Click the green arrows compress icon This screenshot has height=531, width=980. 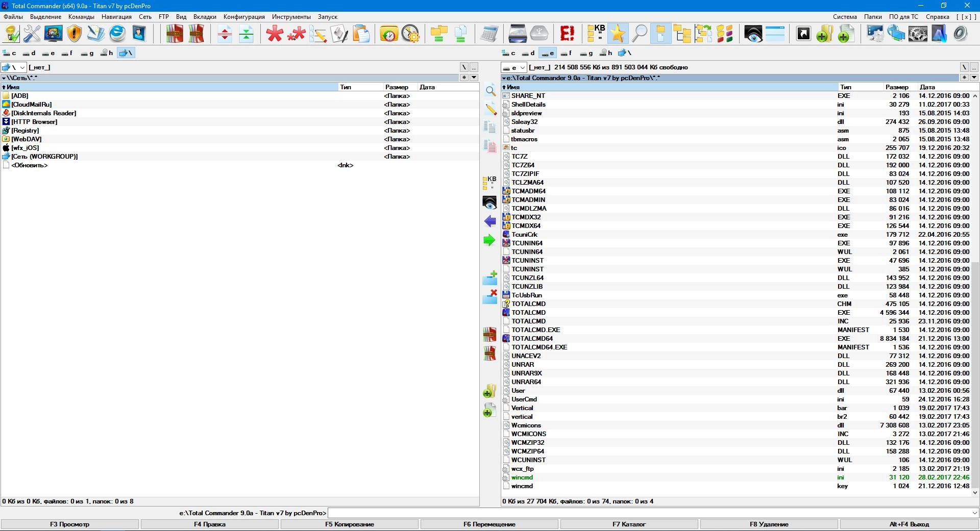247,34
